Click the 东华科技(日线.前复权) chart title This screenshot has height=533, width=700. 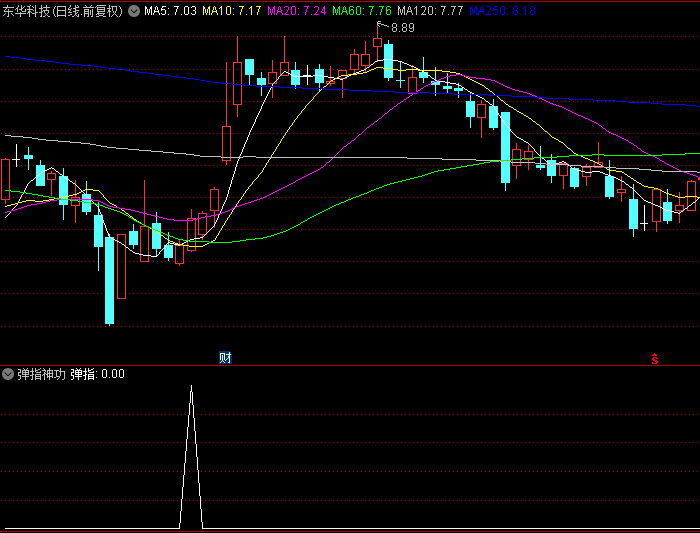[62, 11]
